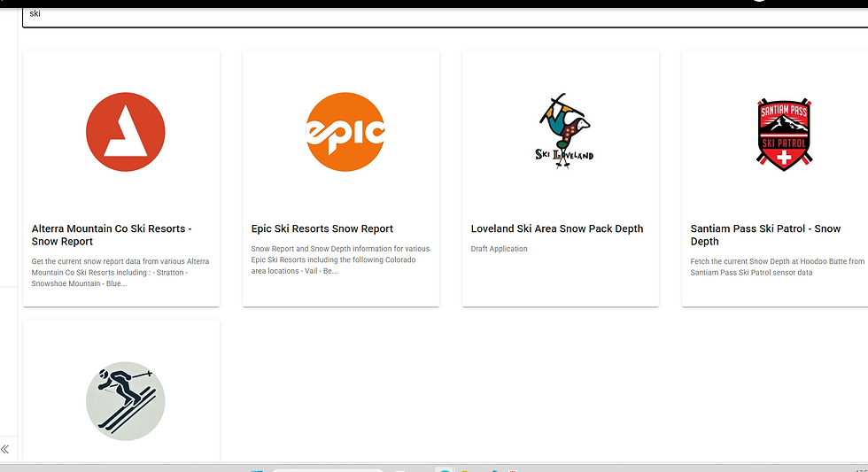Click description "Snow Report and Snow Depth information for various"
Image resolution: width=868 pixels, height=472 pixels.
tap(340, 249)
